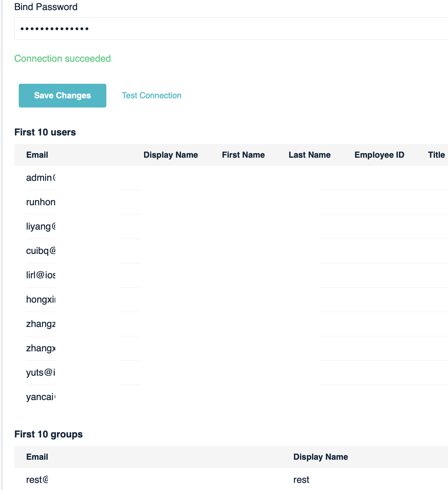448x490 pixels.
Task: Click Display Name header in users table
Action: (x=171, y=155)
